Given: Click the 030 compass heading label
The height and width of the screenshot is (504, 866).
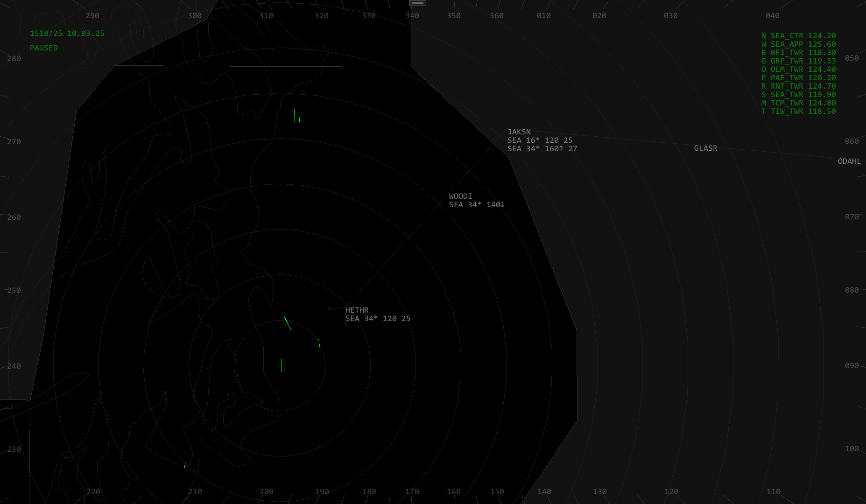Looking at the screenshot, I should point(671,16).
